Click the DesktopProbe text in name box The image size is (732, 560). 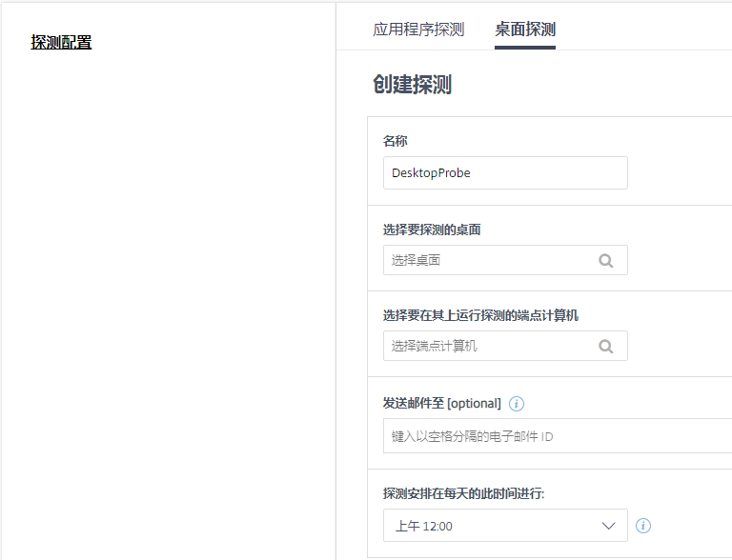[431, 173]
